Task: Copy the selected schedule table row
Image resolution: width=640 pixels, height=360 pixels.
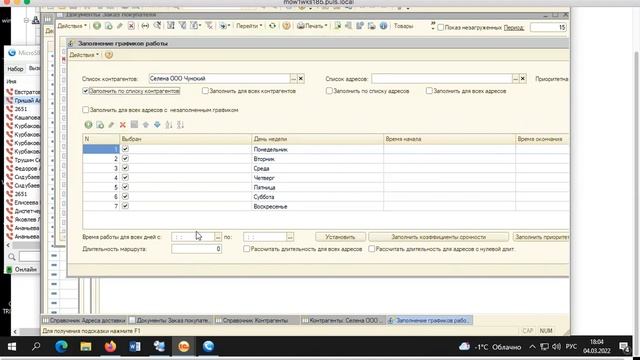Action: coord(100,125)
